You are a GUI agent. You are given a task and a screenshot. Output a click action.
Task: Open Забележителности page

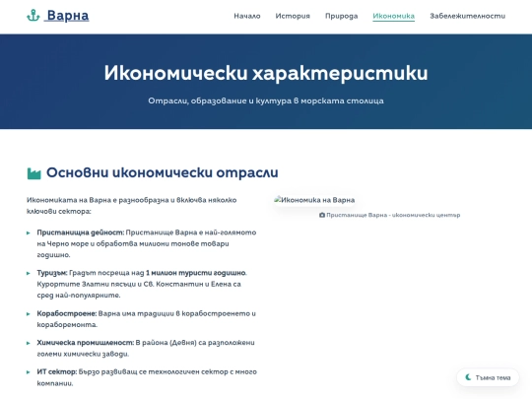click(x=468, y=16)
